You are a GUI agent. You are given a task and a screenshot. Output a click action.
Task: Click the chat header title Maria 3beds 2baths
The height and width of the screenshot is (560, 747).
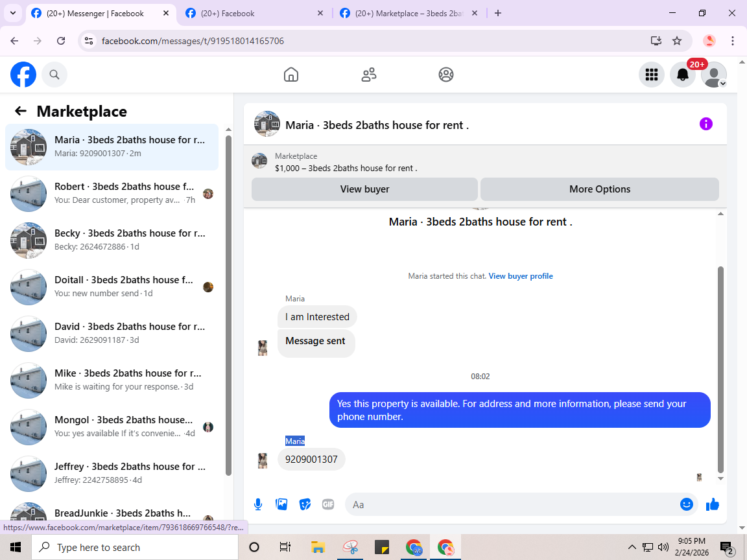377,125
